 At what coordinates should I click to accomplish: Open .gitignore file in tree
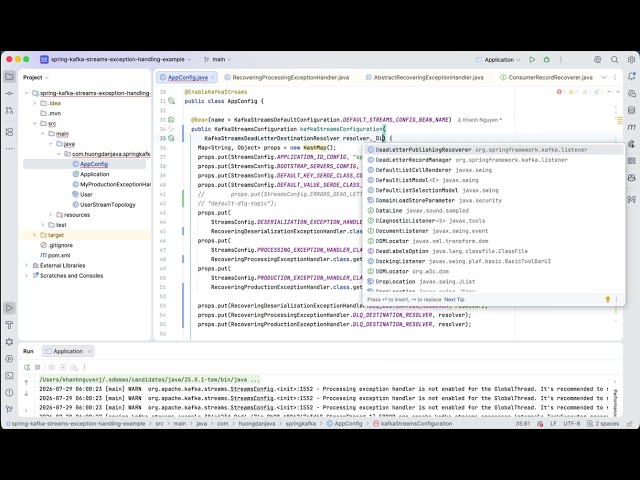[56, 245]
